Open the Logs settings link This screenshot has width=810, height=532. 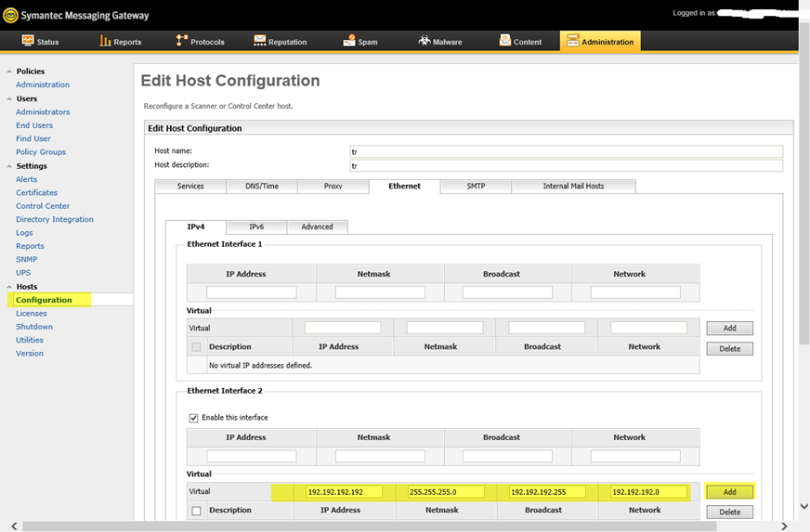click(x=24, y=233)
